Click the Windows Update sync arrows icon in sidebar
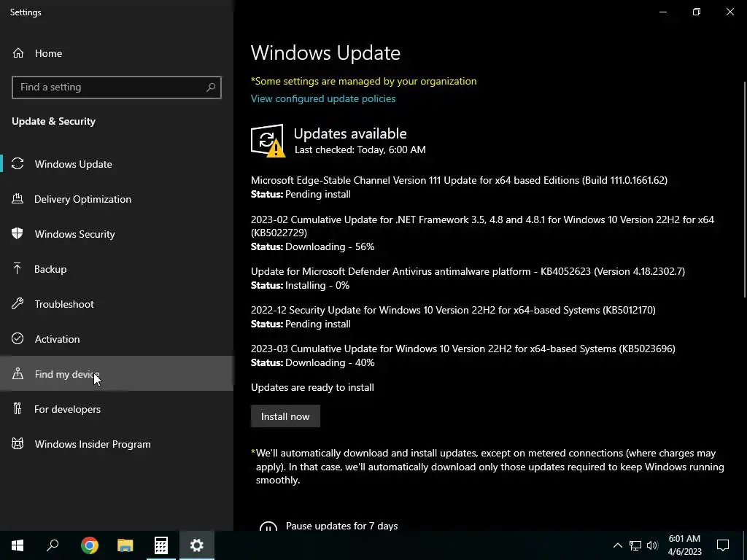 click(18, 164)
